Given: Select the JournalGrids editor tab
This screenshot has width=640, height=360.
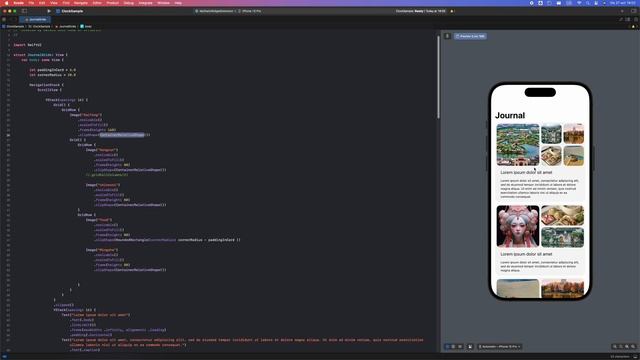Looking at the screenshot, I should click(x=36, y=19).
